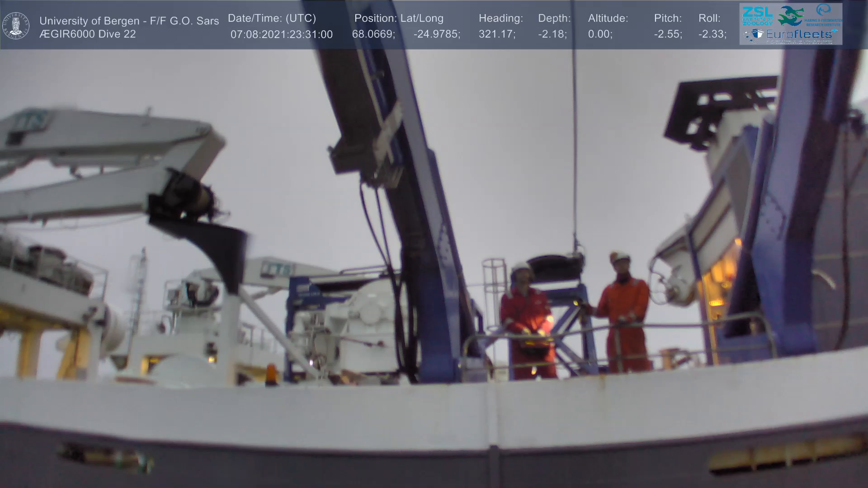Click the Marine & Freshwater Research Institute logo

pyautogui.click(x=824, y=15)
